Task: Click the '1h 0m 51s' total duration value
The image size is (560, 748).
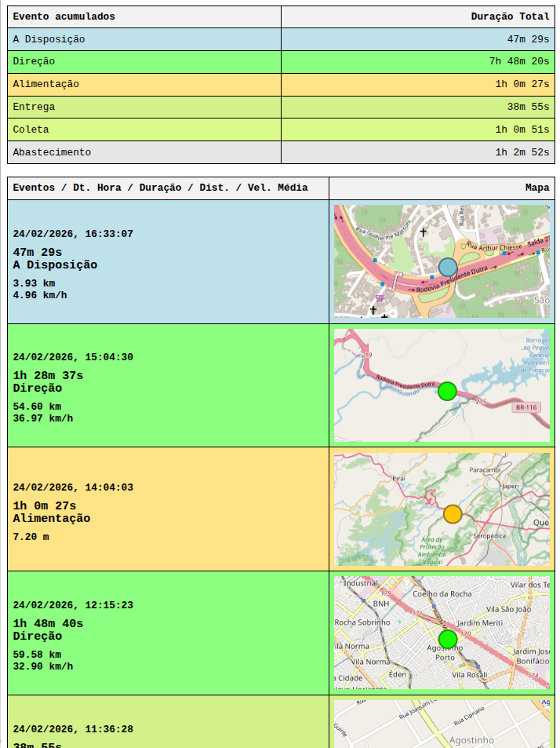Action: [522, 130]
